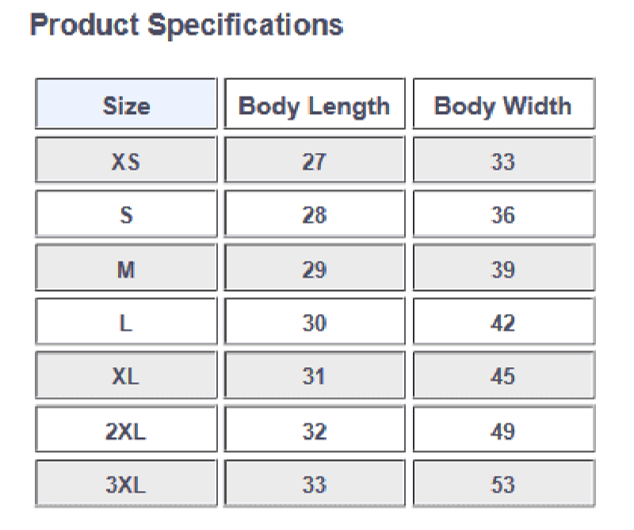Click body width value 39

point(503,269)
